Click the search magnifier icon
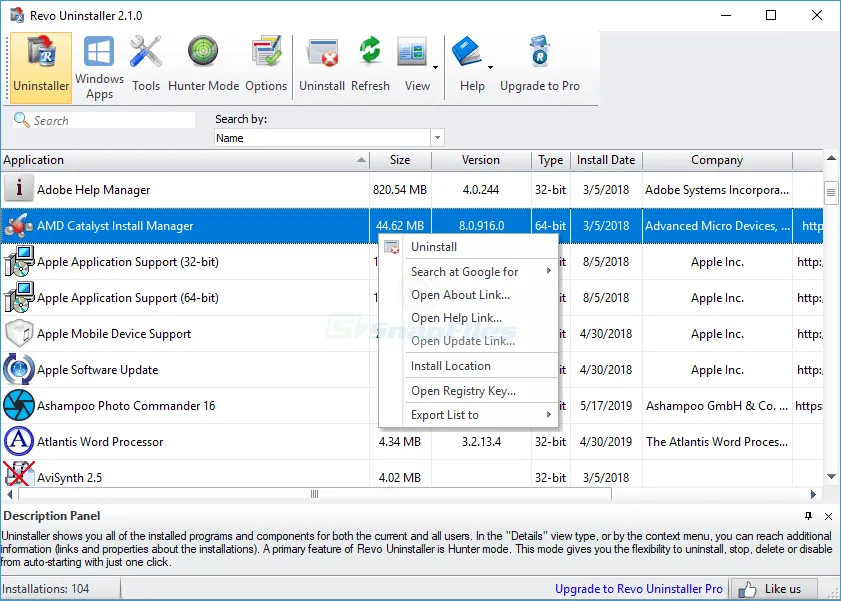The width and height of the screenshot is (841, 601). tap(21, 120)
